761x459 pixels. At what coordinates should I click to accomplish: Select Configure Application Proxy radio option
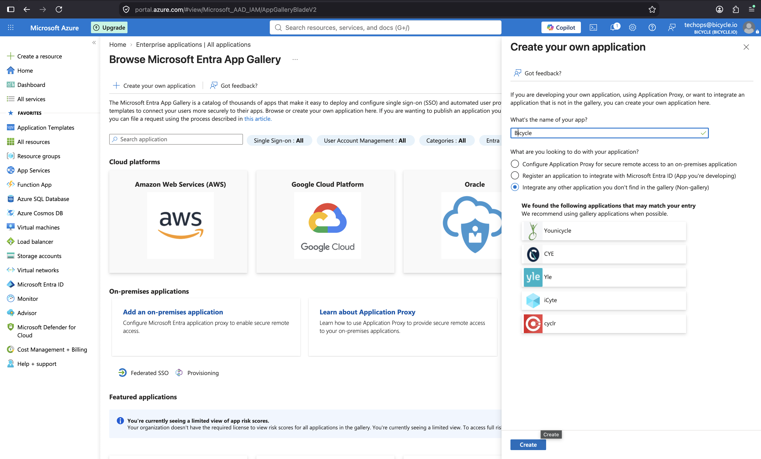point(514,164)
